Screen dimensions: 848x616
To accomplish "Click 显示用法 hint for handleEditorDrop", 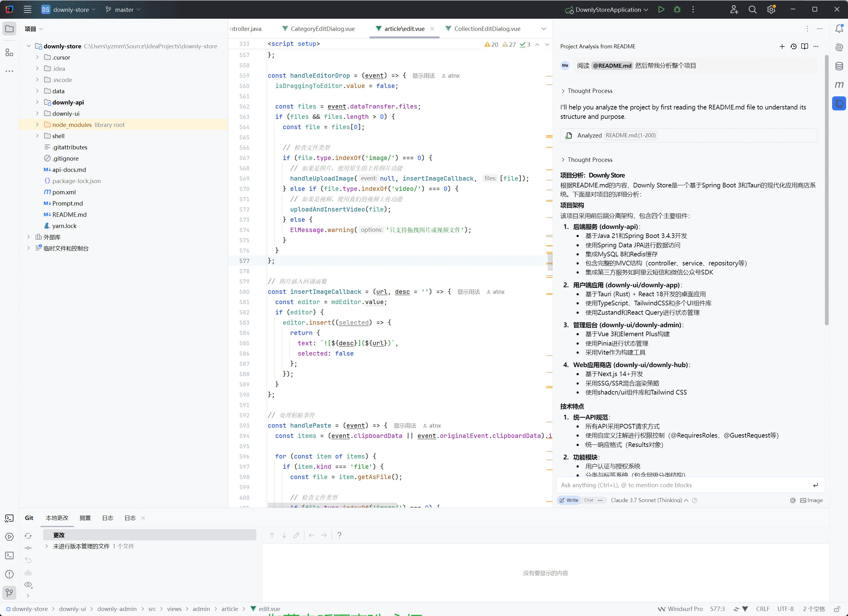I will tap(423, 76).
